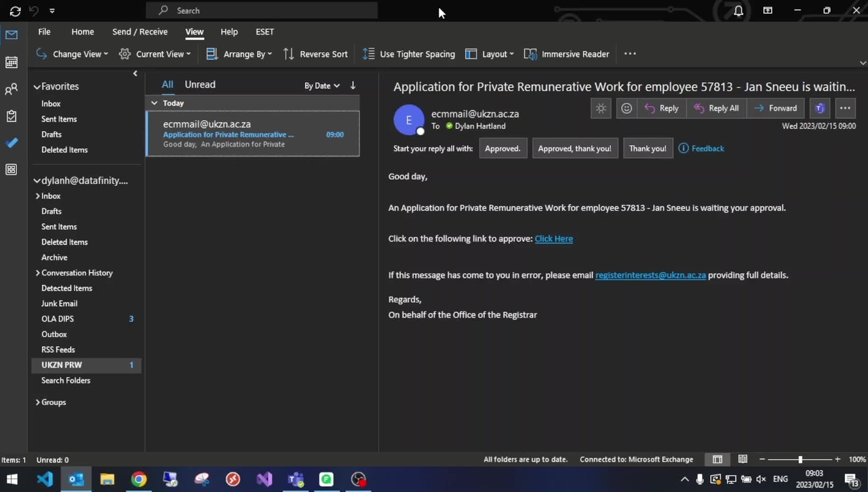
Task: Open the ESET tab
Action: [x=264, y=32]
